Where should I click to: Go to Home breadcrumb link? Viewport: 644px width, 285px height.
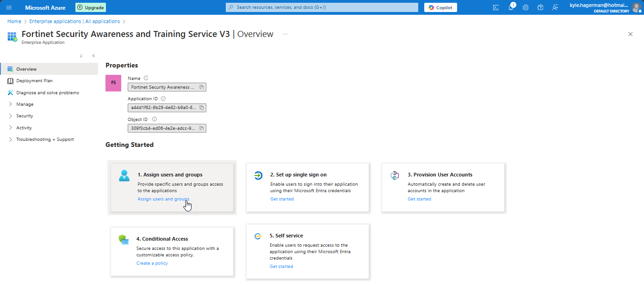pyautogui.click(x=14, y=21)
